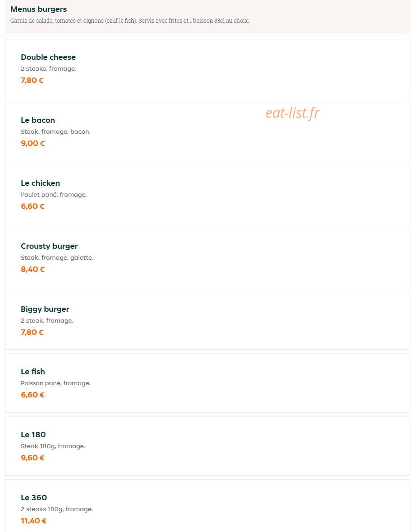This screenshot has width=411, height=532.
Task: Click the 8,40 € Crousty burger price
Action: [33, 269]
